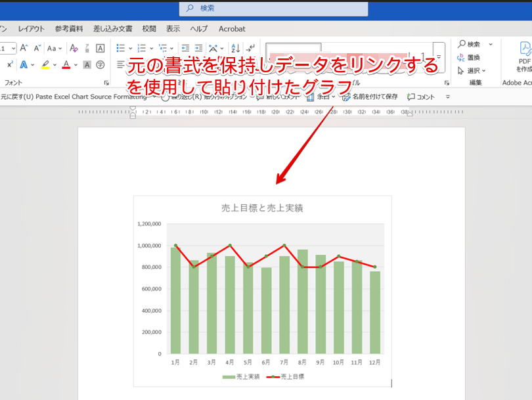
Task: Select the 置換 (Replace) tool
Action: pos(472,56)
